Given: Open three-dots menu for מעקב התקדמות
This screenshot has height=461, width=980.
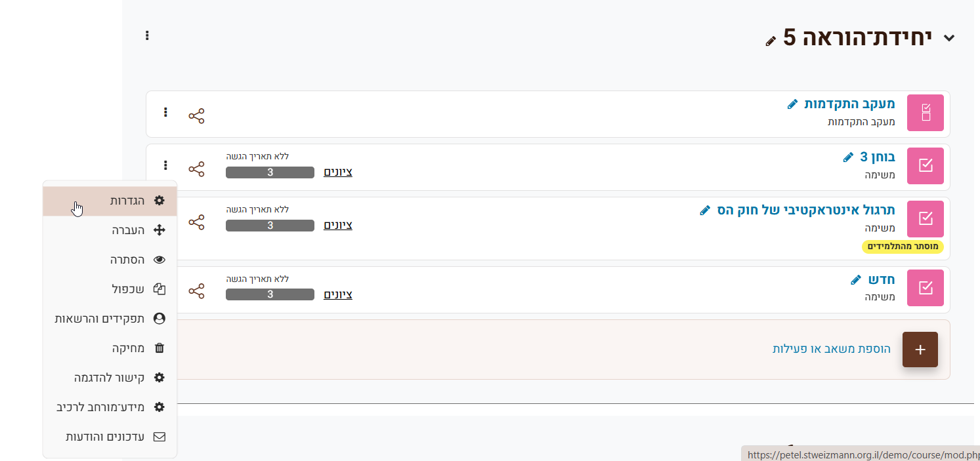Looking at the screenshot, I should [165, 113].
